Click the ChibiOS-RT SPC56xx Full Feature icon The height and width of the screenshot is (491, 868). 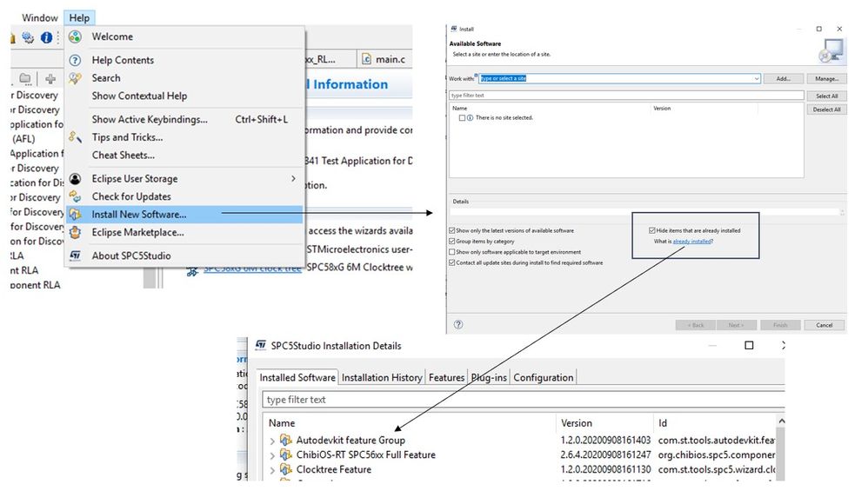click(286, 455)
